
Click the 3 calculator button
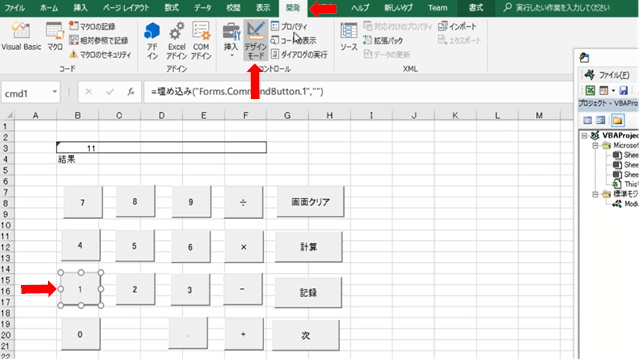[190, 290]
